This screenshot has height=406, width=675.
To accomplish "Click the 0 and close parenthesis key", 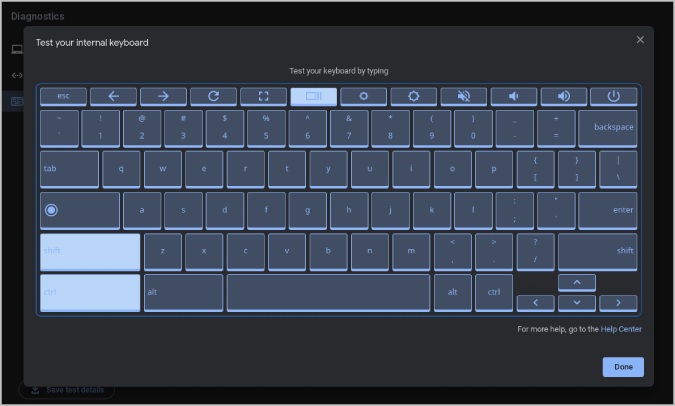I will tap(473, 127).
